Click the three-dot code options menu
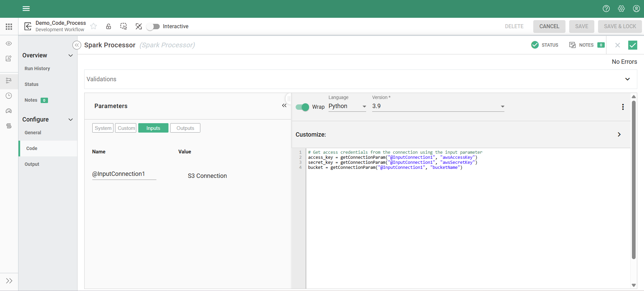Image resolution: width=644 pixels, height=291 pixels. click(x=623, y=107)
